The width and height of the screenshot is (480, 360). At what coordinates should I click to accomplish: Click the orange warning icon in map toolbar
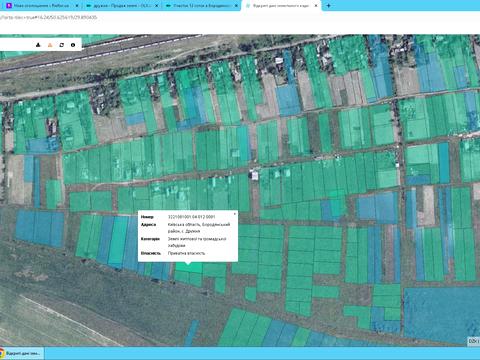tap(50, 45)
